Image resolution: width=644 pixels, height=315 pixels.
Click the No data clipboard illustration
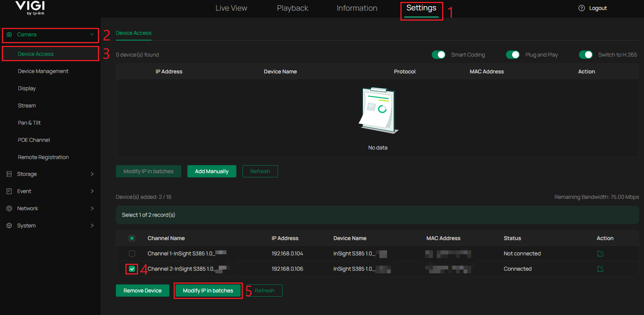point(378,110)
